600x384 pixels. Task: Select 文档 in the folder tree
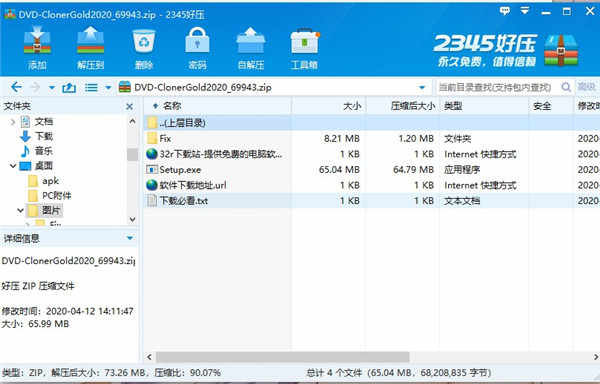pyautogui.click(x=44, y=122)
